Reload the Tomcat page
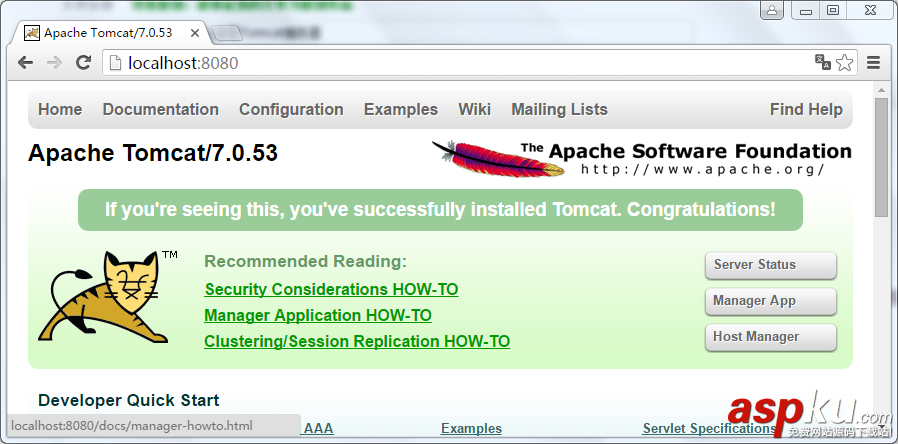Screen dimensions: 898x444 point(84,63)
